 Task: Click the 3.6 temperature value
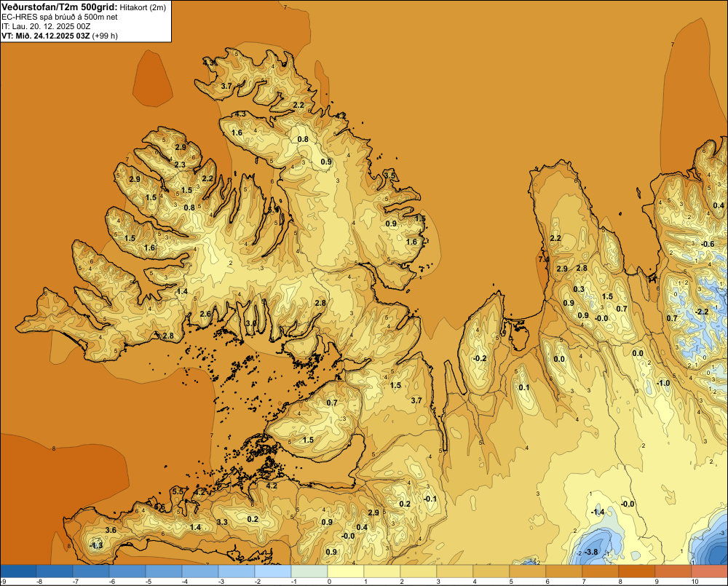(x=111, y=530)
